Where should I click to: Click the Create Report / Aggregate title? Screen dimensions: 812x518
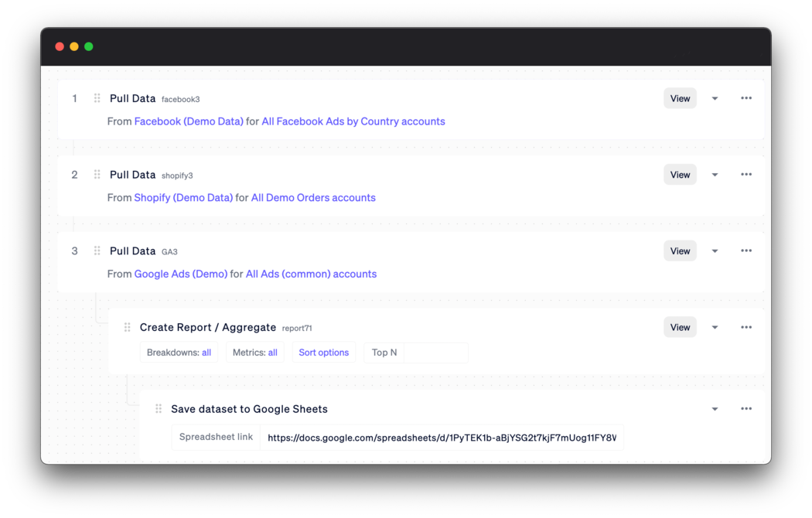[208, 327]
